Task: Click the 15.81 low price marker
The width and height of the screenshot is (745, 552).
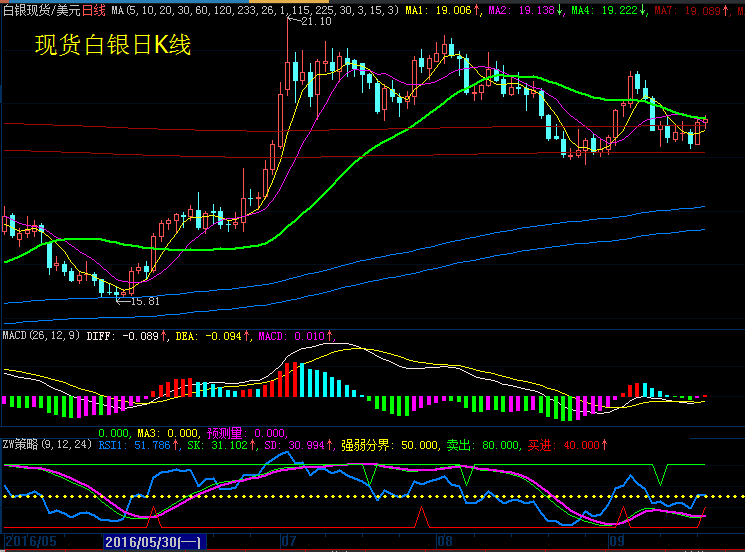Action: (144, 300)
